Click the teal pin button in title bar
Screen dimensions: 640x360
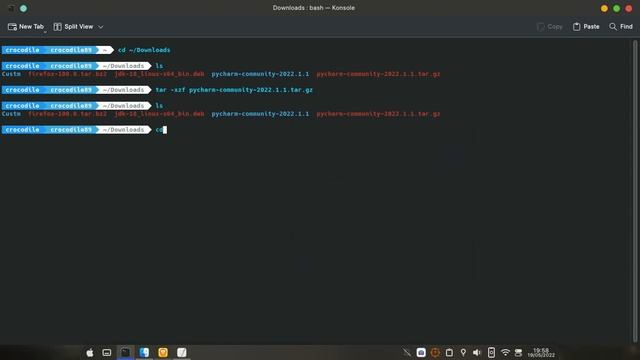(24, 8)
